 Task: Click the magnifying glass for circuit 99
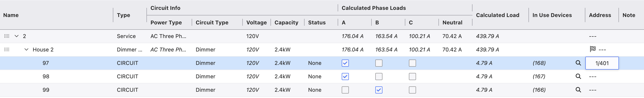[578, 90]
